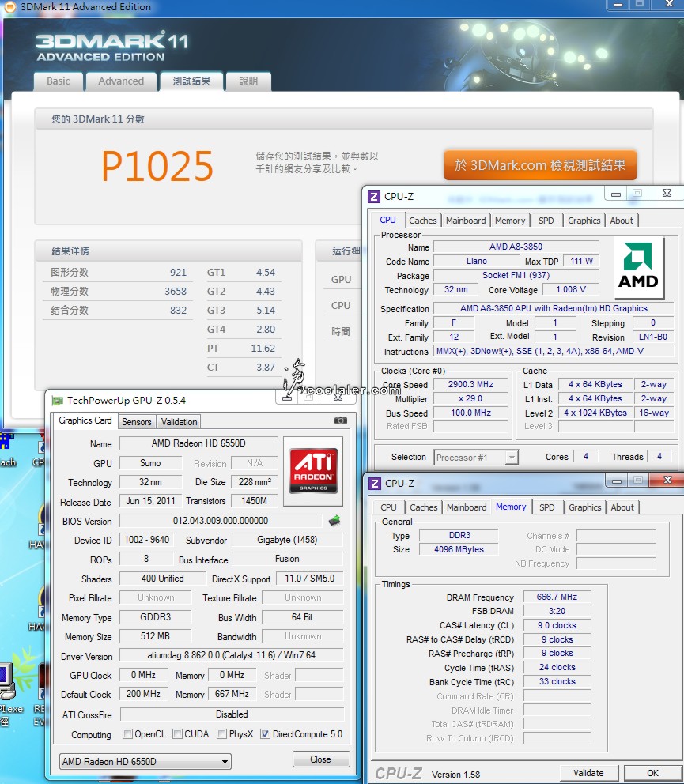
Task: Open the Mainboard tab in the CPU-Z processor window
Action: [x=466, y=220]
